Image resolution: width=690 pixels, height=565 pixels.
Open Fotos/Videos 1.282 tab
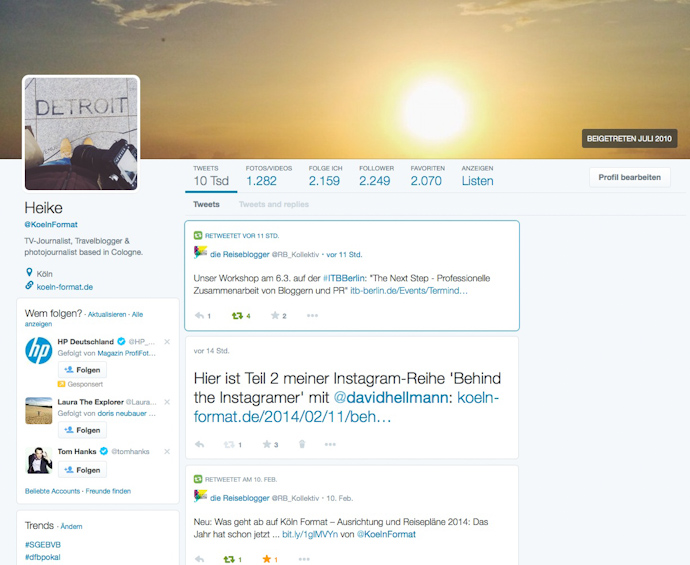point(268,176)
